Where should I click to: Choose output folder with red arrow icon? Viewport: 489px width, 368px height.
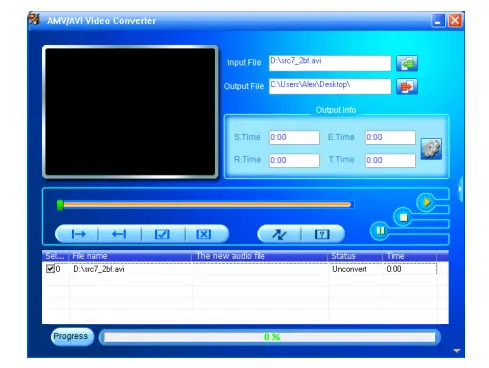(407, 87)
